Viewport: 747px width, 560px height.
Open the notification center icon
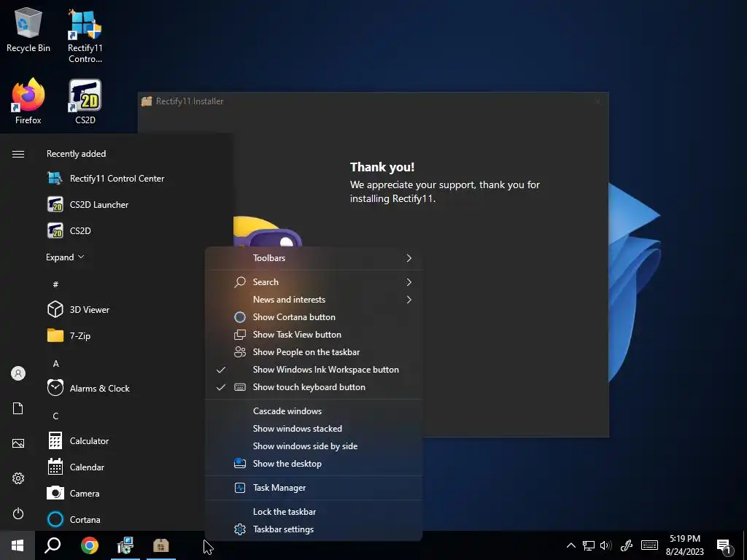[724, 546]
